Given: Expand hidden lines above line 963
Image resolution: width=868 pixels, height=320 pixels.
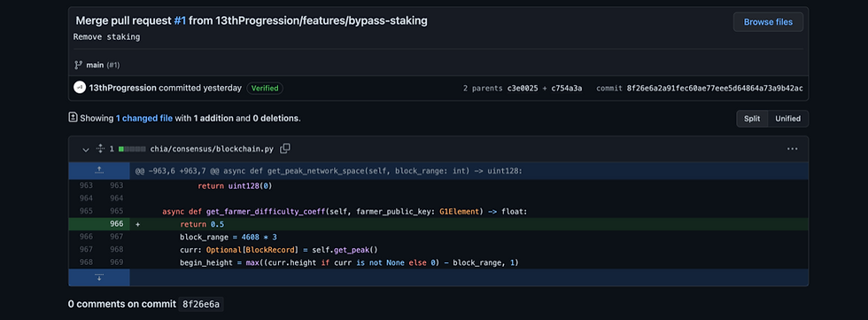Looking at the screenshot, I should [99, 170].
